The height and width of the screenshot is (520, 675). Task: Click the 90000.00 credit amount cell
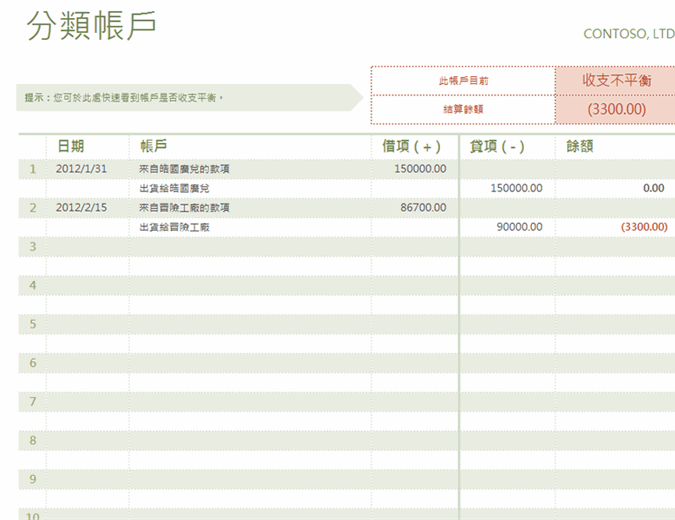coord(519,227)
